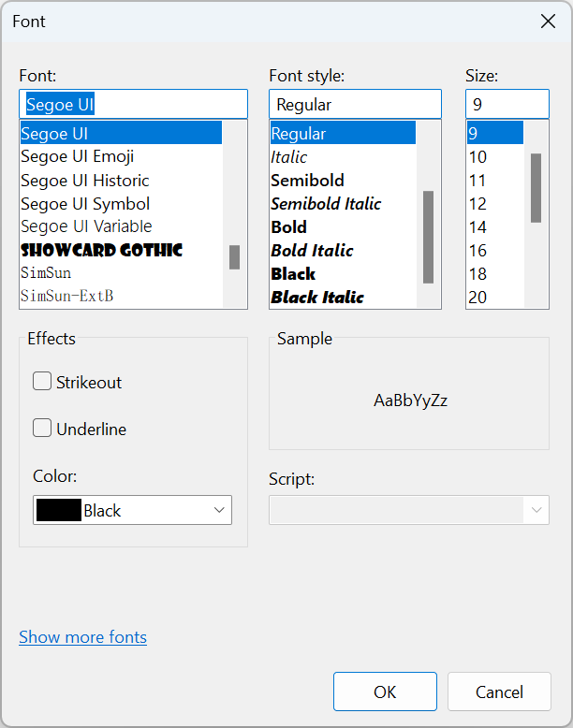573x728 pixels.
Task: Select size 12
Action: point(495,203)
